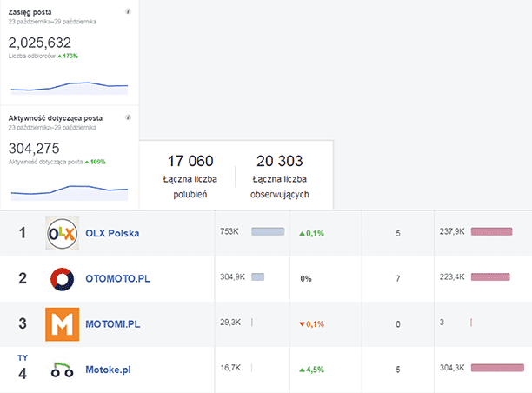Screen dimensions: 532x393
Task: Click the blue likes bar for OTOMOTO.PL
Action: coord(258,277)
